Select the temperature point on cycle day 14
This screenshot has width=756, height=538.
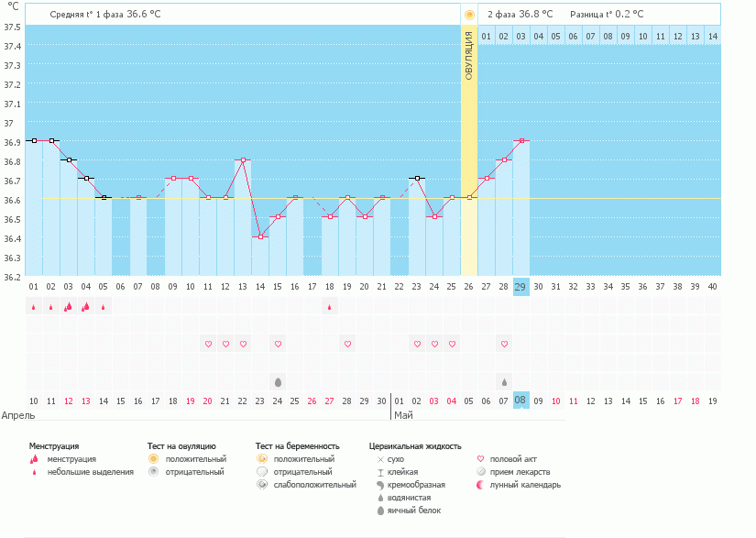(x=260, y=236)
